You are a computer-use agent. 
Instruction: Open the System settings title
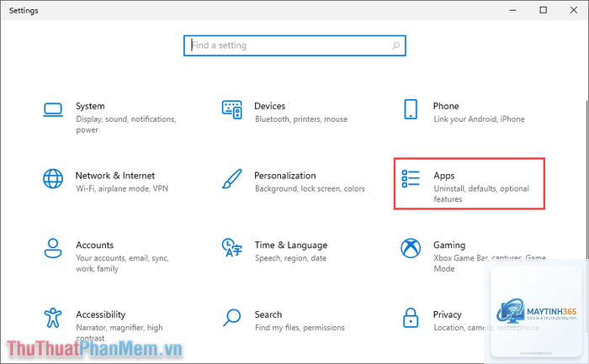90,106
